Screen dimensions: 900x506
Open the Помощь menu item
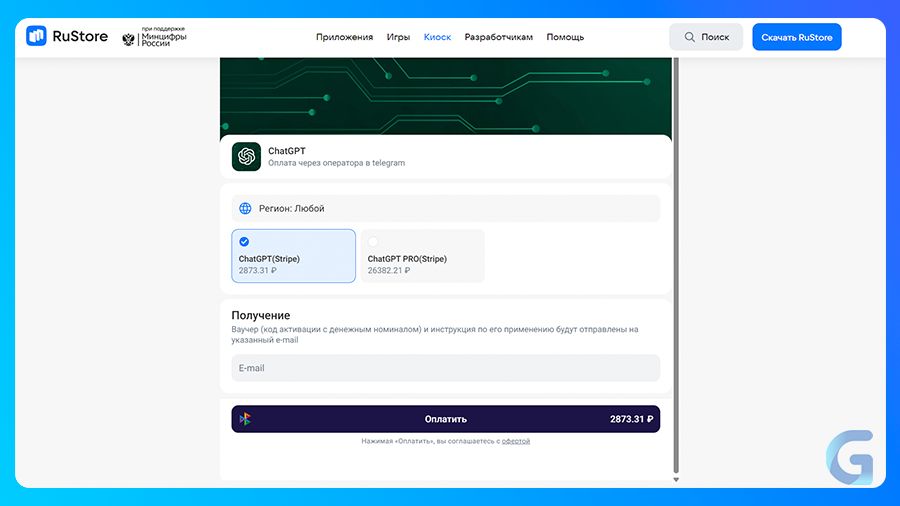click(565, 37)
